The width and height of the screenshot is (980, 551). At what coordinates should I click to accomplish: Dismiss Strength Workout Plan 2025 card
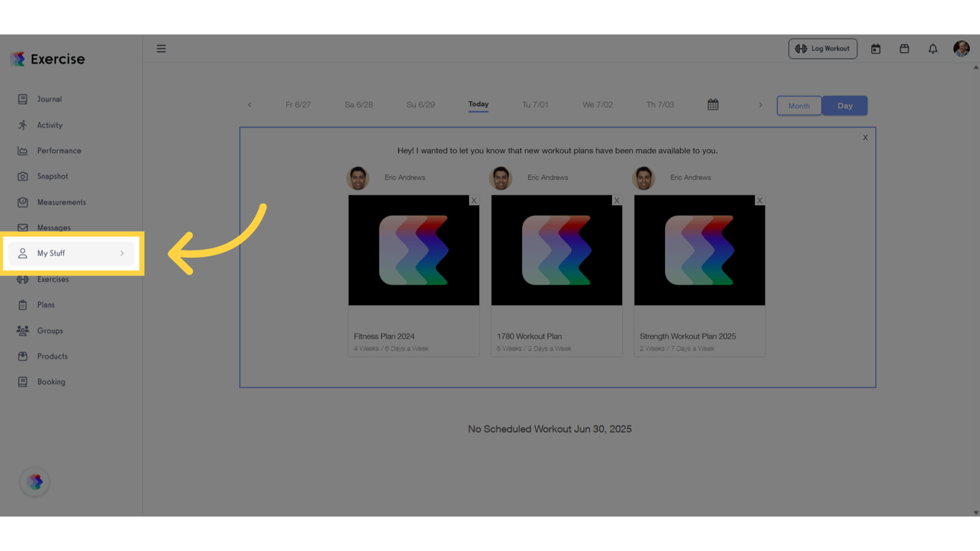[760, 200]
